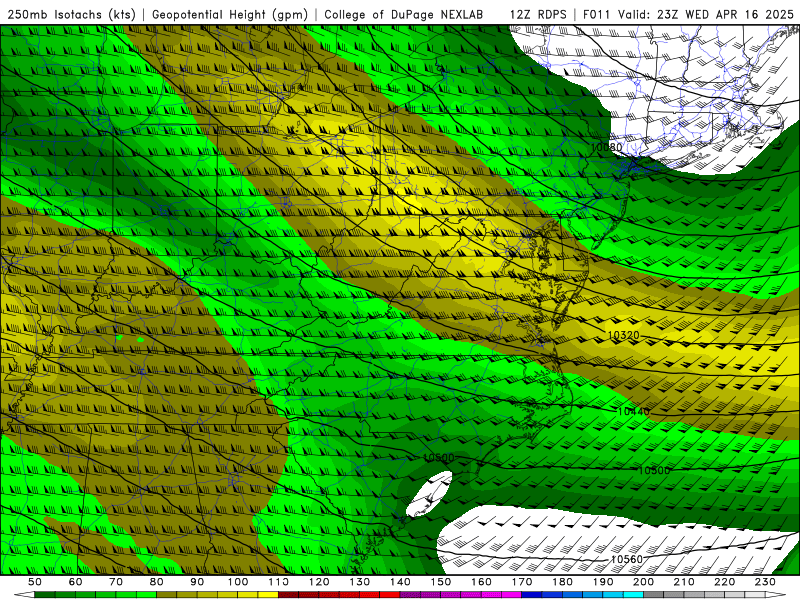Pick the 200 legend label
Image resolution: width=800 pixels, height=600 pixels.
click(643, 582)
